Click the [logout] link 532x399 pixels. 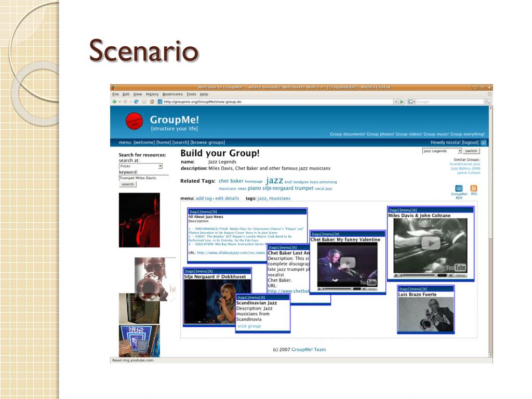point(470,142)
